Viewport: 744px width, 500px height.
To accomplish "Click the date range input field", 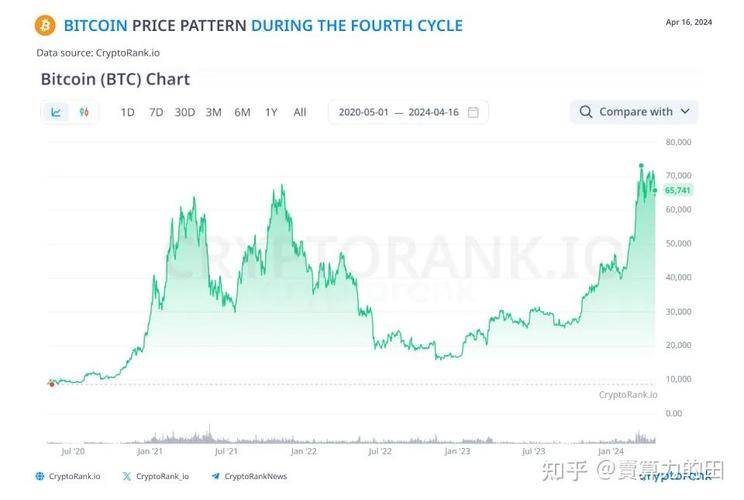I will pyautogui.click(x=398, y=112).
